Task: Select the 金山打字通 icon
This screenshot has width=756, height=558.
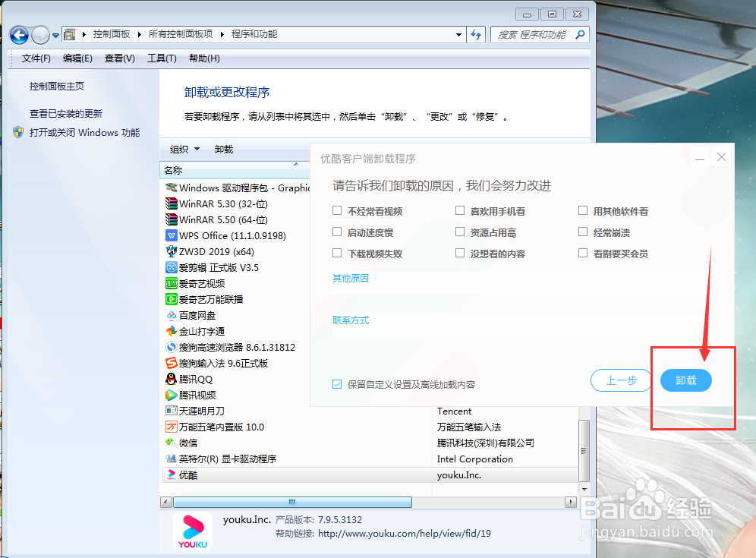Action: 171,331
